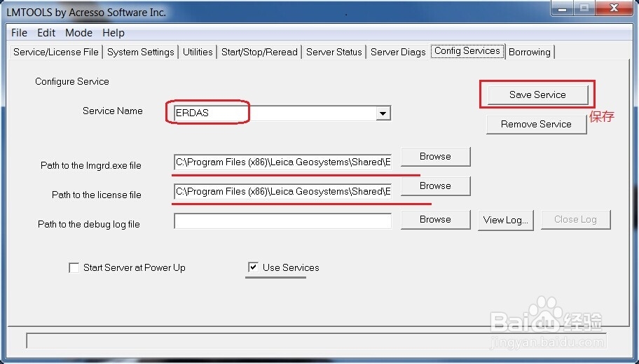The image size is (639, 364).
Task: Click the Close Log button
Action: tap(575, 220)
